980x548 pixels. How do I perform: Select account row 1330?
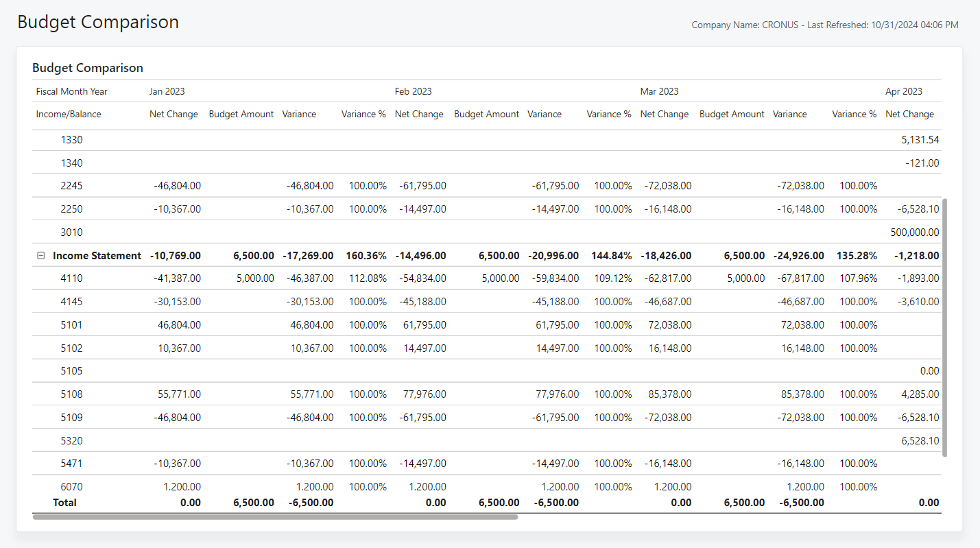tap(70, 139)
